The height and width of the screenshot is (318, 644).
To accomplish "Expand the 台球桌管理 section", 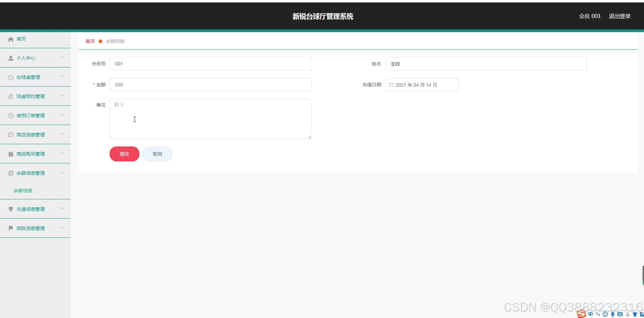I will (35, 77).
